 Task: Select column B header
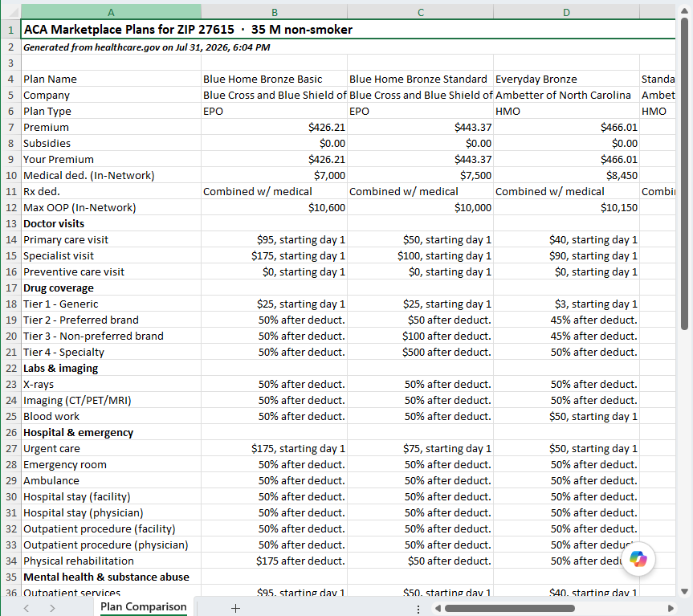point(275,12)
